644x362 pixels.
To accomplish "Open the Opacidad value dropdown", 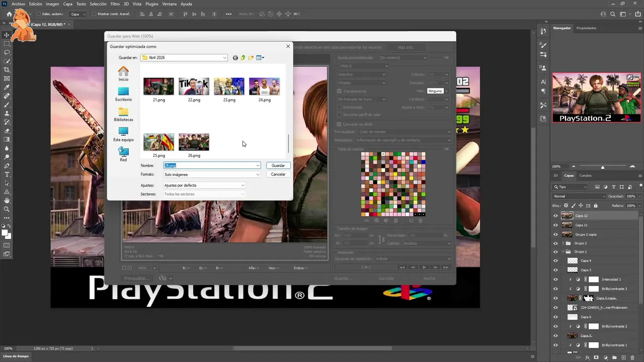I will (638, 196).
